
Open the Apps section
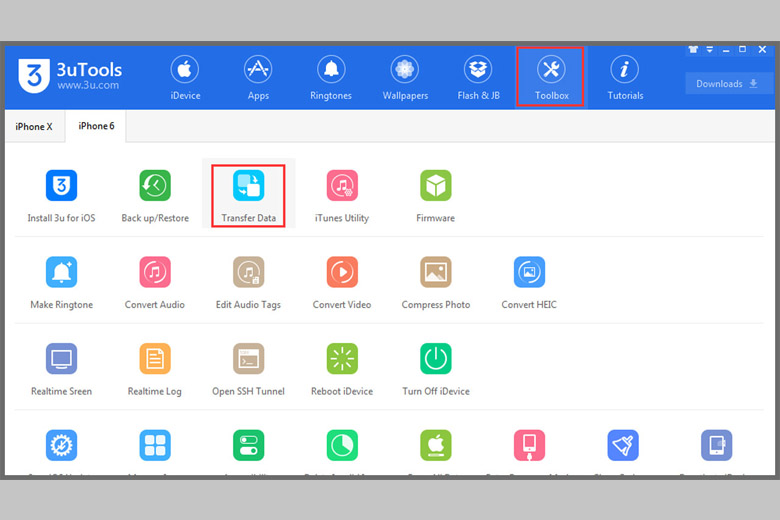coord(258,78)
